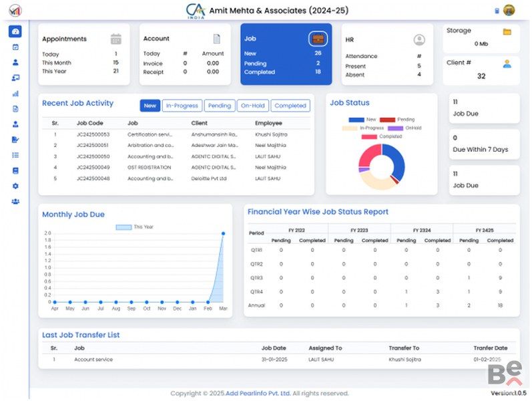Image resolution: width=532 pixels, height=401 pixels.
Task: Click the settings gear icon in sidebar
Action: (x=15, y=186)
